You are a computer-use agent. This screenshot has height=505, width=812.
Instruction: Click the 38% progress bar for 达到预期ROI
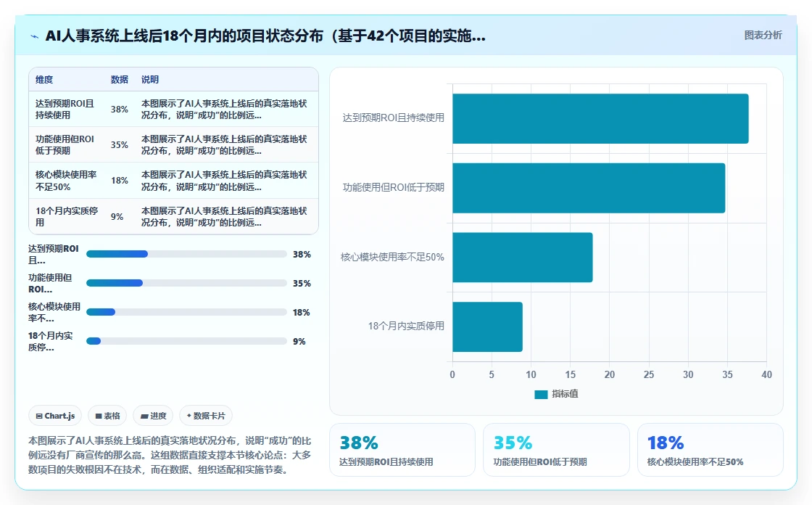tap(186, 254)
